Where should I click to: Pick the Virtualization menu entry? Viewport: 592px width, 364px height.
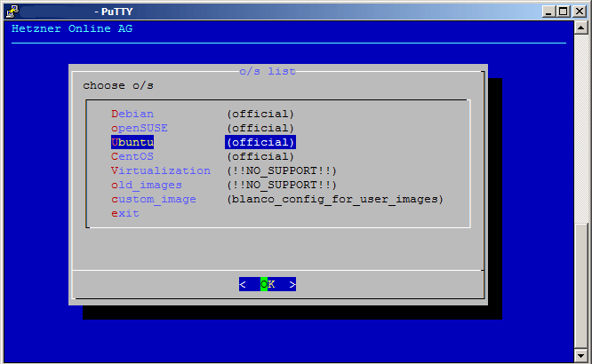click(x=161, y=170)
